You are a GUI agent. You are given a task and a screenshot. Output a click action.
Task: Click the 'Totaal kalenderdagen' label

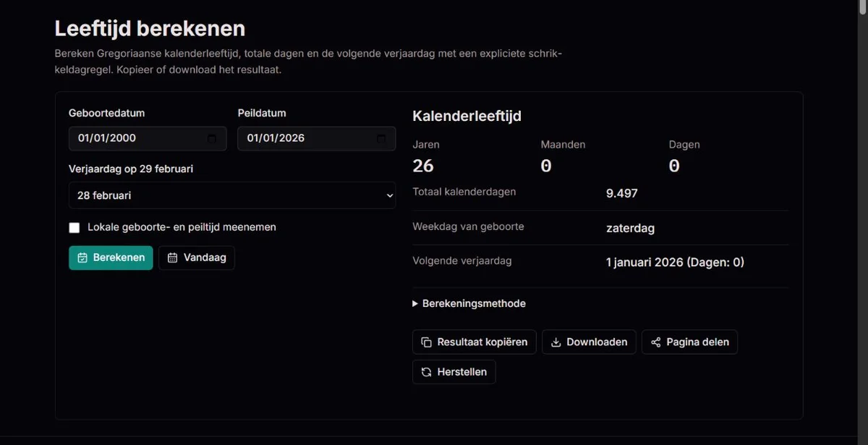pyautogui.click(x=464, y=192)
